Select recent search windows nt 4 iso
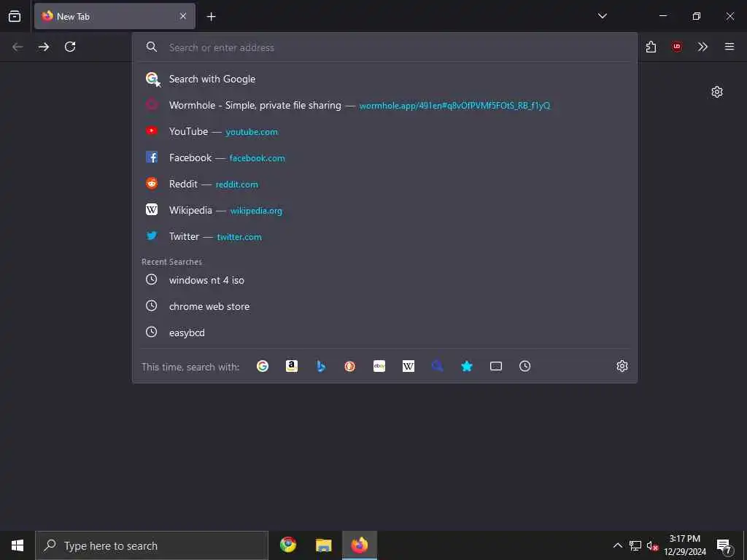747x560 pixels. click(x=385, y=280)
